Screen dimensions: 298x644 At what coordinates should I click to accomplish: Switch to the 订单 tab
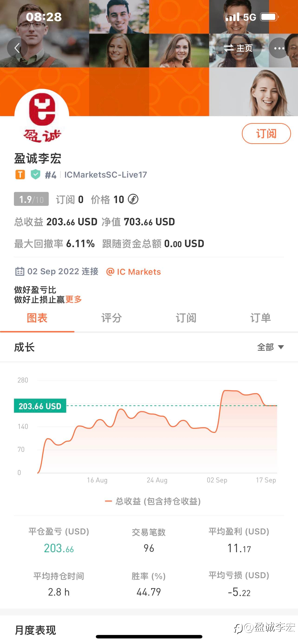[260, 318]
